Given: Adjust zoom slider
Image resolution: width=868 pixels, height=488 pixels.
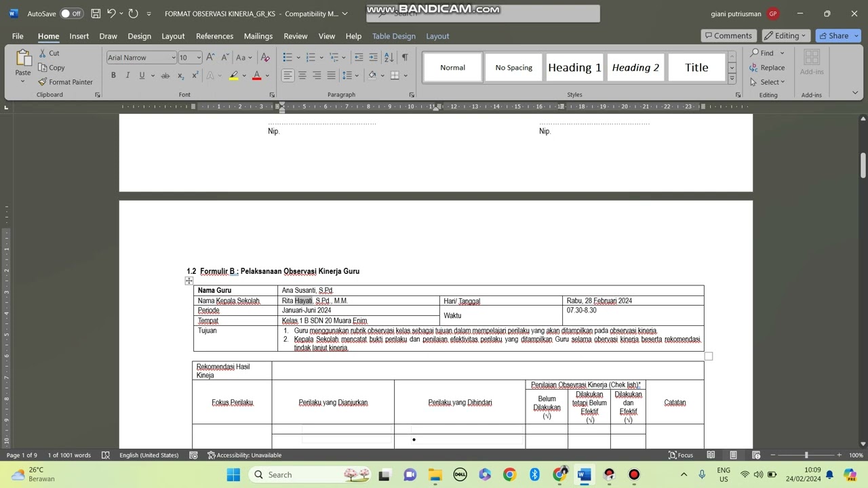Looking at the screenshot, I should click(806, 455).
